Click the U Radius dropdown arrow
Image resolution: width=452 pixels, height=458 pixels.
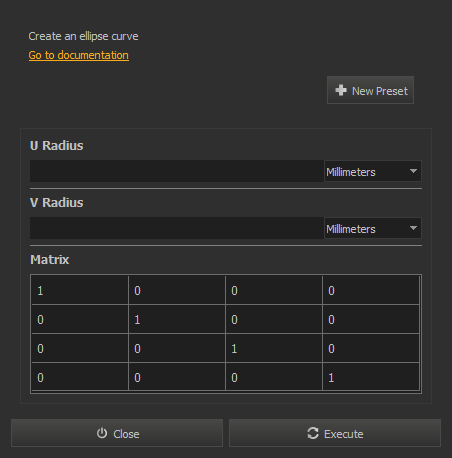pyautogui.click(x=413, y=171)
